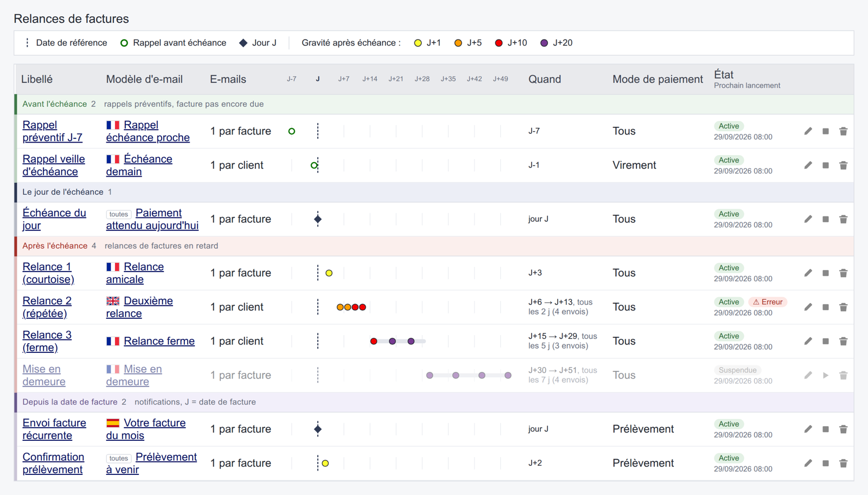Screen dimensions: 868x495
Task: Open the Échéance du jour rule link
Action: tap(54, 219)
